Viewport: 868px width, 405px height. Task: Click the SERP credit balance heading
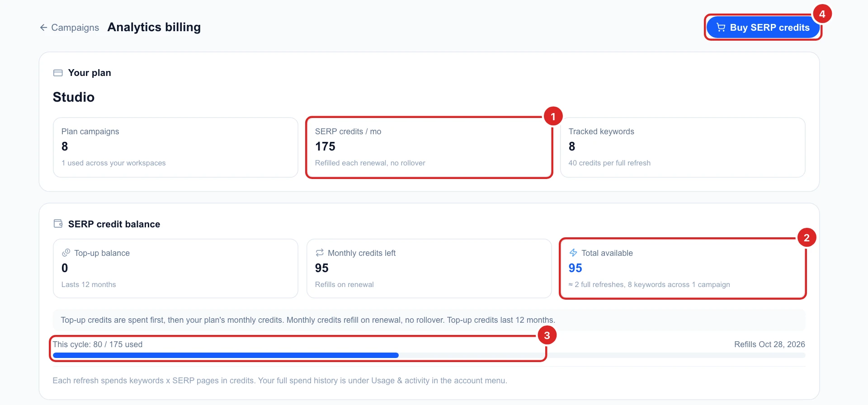coord(114,224)
